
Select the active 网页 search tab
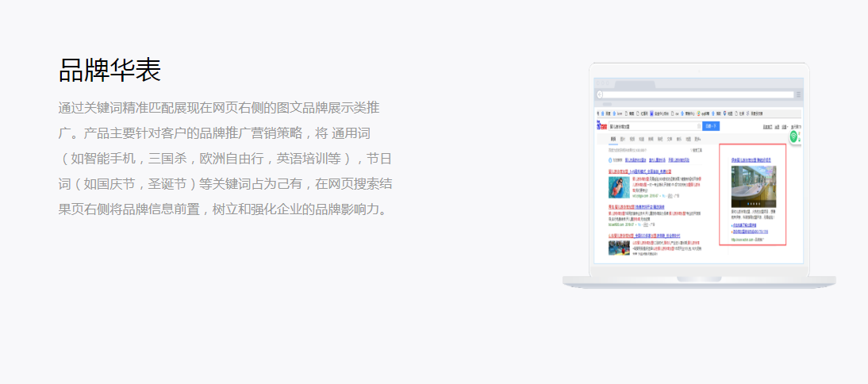point(612,139)
